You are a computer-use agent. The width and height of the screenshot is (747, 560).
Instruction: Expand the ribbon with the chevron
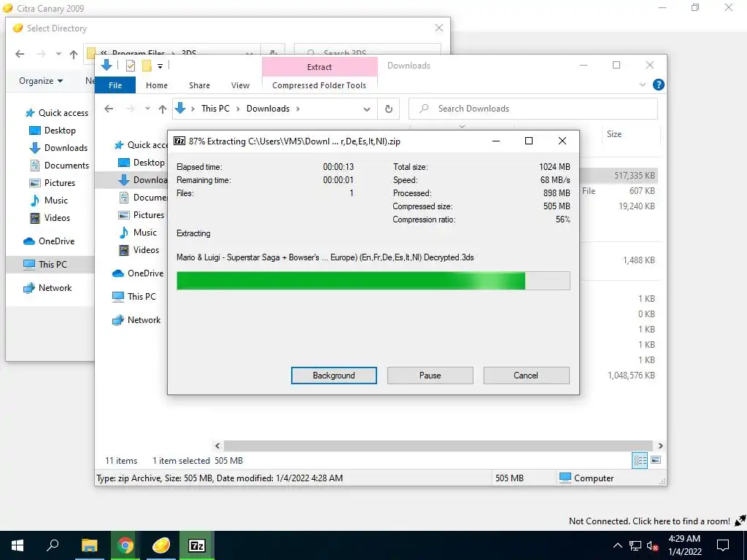click(642, 85)
